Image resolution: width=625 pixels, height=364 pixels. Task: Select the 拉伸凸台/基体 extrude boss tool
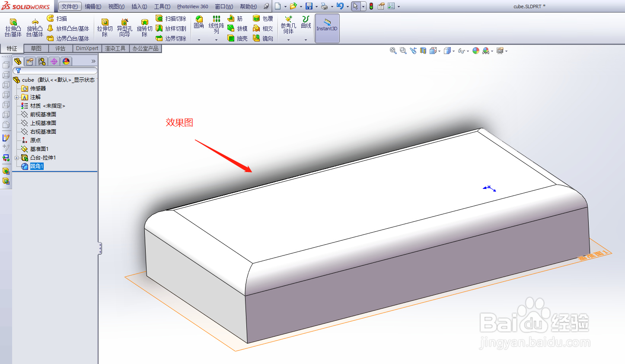(x=13, y=28)
